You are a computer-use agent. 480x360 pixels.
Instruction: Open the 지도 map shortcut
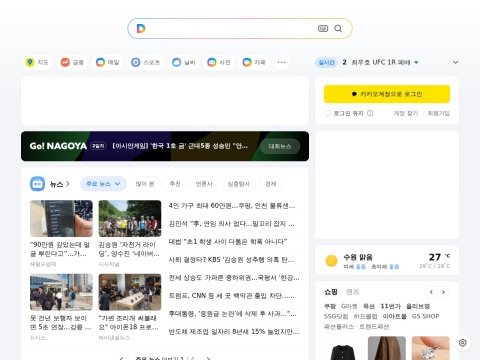click(37, 62)
